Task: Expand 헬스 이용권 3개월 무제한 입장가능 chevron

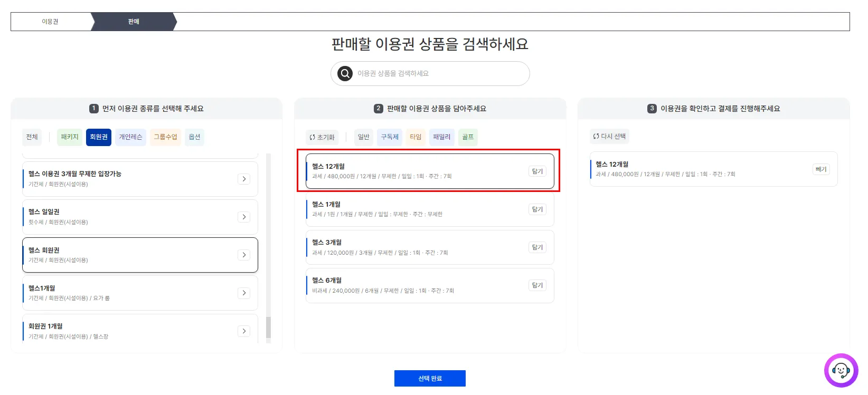Action: click(244, 179)
